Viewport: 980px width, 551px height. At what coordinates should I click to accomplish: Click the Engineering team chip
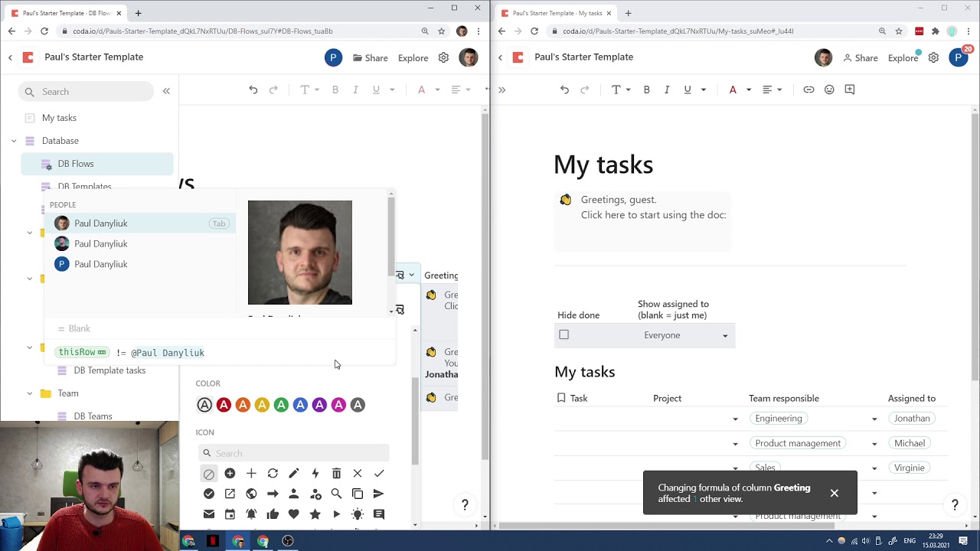click(x=779, y=419)
